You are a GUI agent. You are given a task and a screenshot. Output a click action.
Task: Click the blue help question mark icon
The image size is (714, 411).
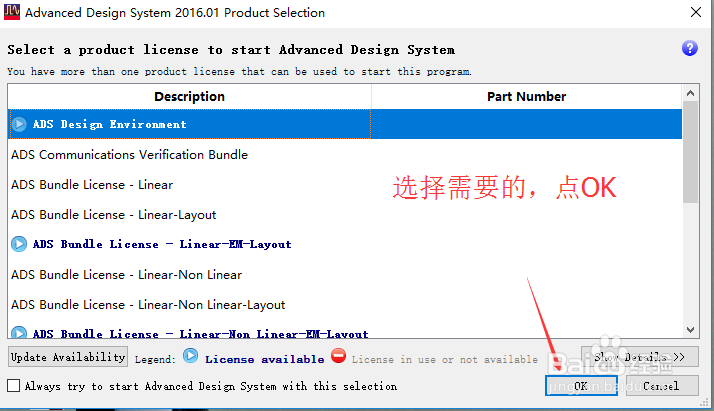(x=689, y=48)
